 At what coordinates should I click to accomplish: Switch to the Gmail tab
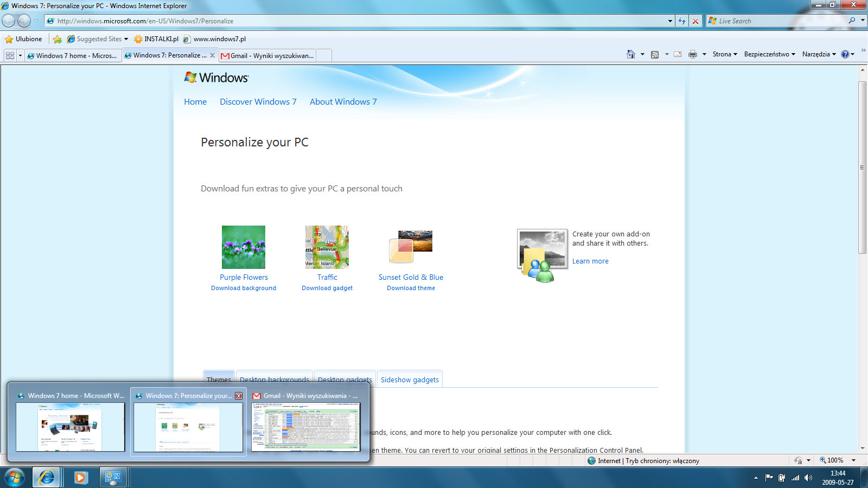point(267,55)
